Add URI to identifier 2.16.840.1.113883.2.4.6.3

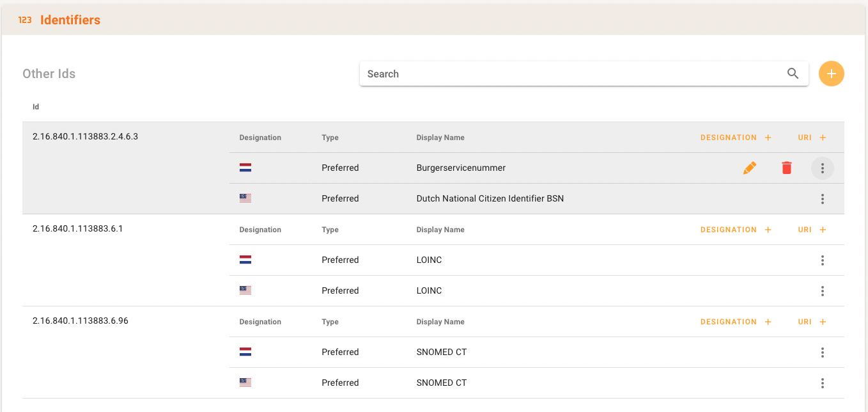[x=812, y=138]
